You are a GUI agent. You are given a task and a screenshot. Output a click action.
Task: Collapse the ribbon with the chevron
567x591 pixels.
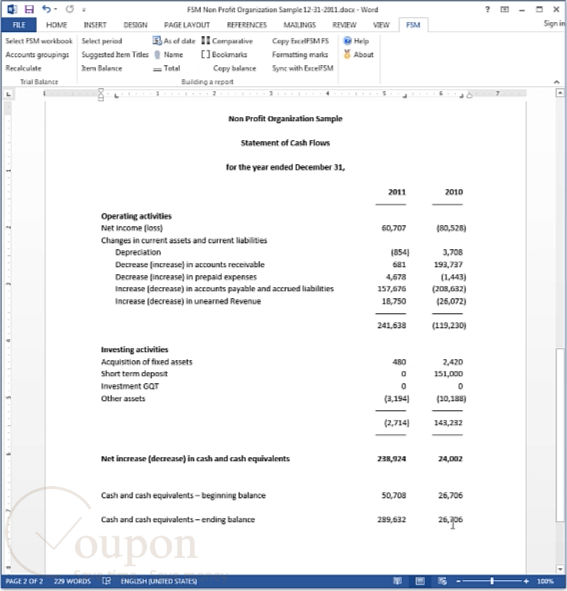pos(556,82)
